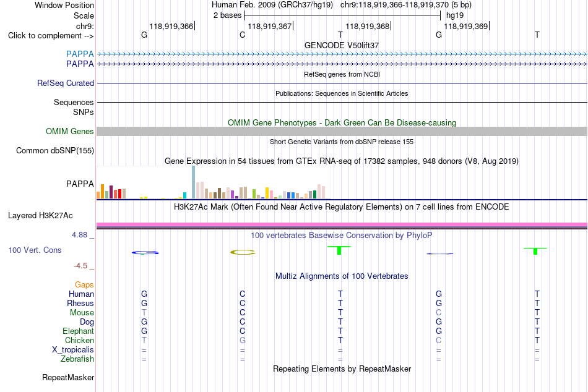
Task: Open the 100 Vert. Cons track label
Action: [35, 250]
